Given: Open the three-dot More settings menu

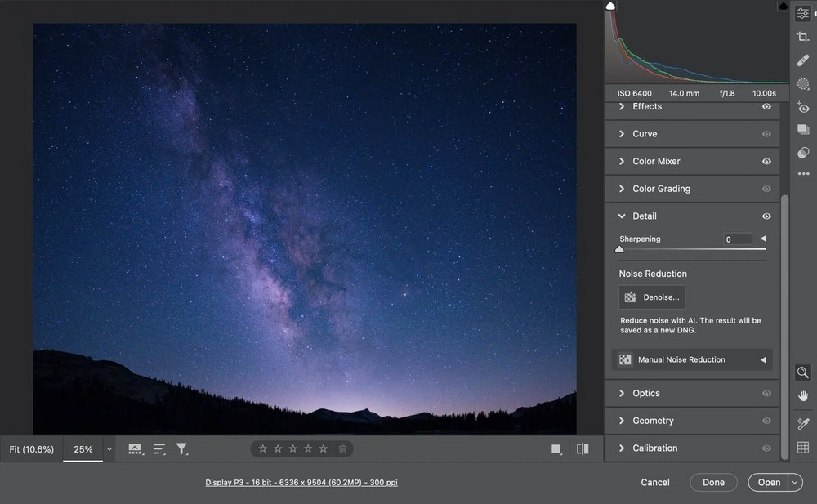Looking at the screenshot, I should 803,173.
